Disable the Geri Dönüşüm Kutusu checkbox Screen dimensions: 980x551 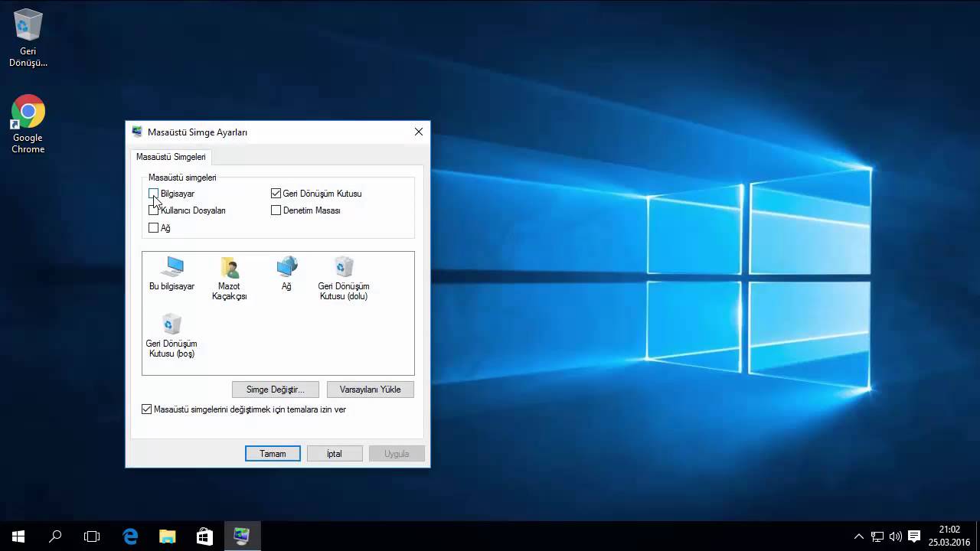(276, 194)
